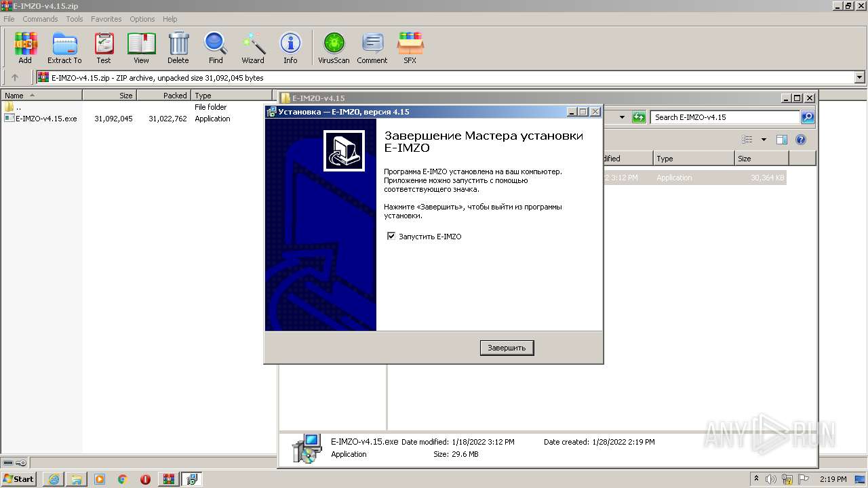The width and height of the screenshot is (868, 488).
Task: Toggle the Explorer preview pane icon
Action: pos(782,140)
